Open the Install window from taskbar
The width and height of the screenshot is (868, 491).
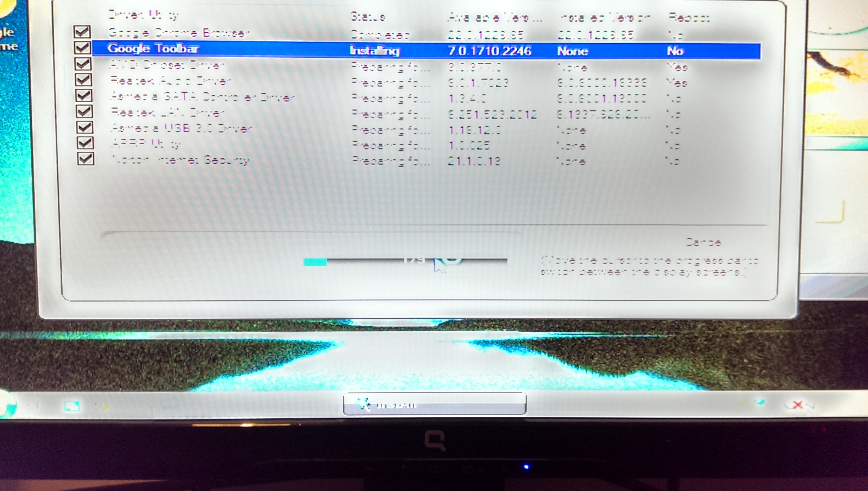point(435,404)
